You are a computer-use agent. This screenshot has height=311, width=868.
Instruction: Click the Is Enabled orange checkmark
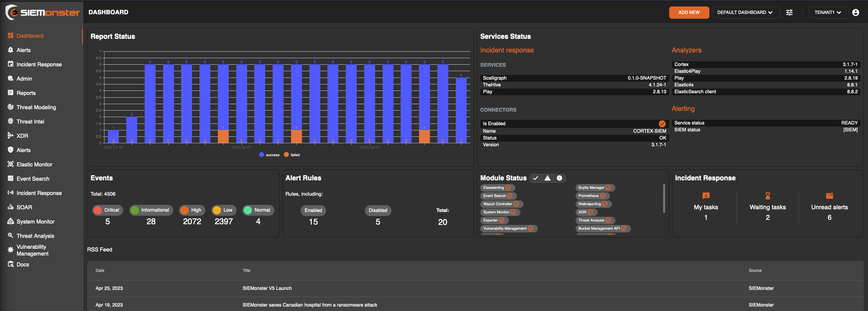(662, 124)
